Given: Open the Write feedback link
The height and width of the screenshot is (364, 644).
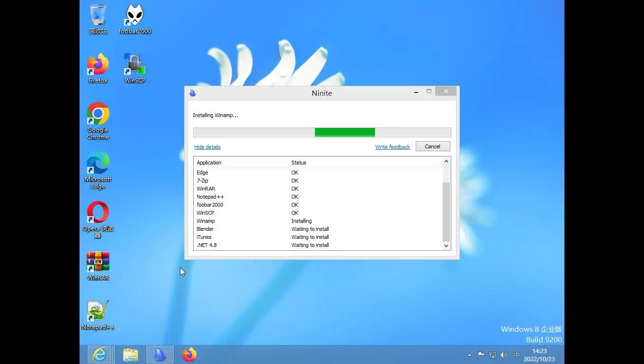Looking at the screenshot, I should pyautogui.click(x=393, y=147).
